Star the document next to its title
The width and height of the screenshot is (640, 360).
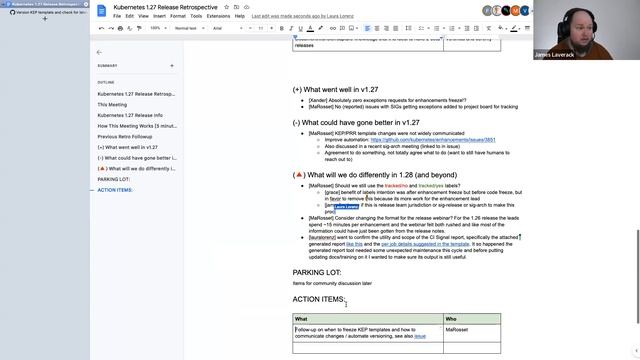[x=227, y=7]
